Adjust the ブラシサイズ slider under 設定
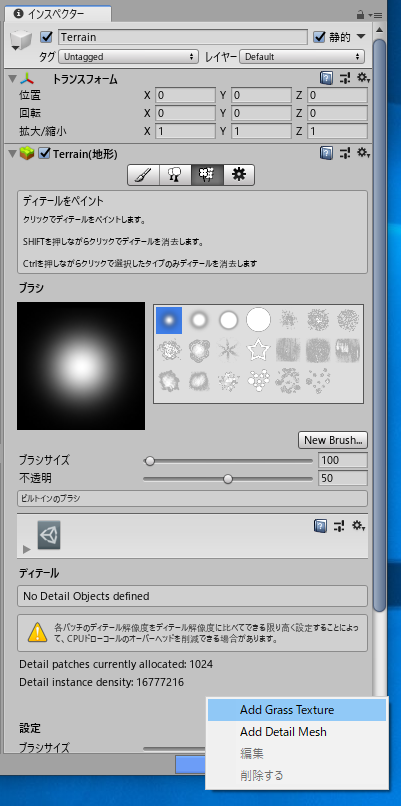The image size is (401, 806). pos(174,748)
